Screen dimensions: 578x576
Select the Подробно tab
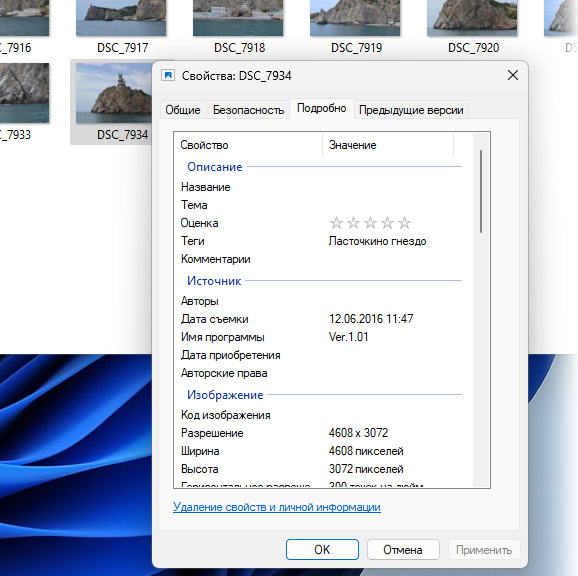tap(322, 108)
